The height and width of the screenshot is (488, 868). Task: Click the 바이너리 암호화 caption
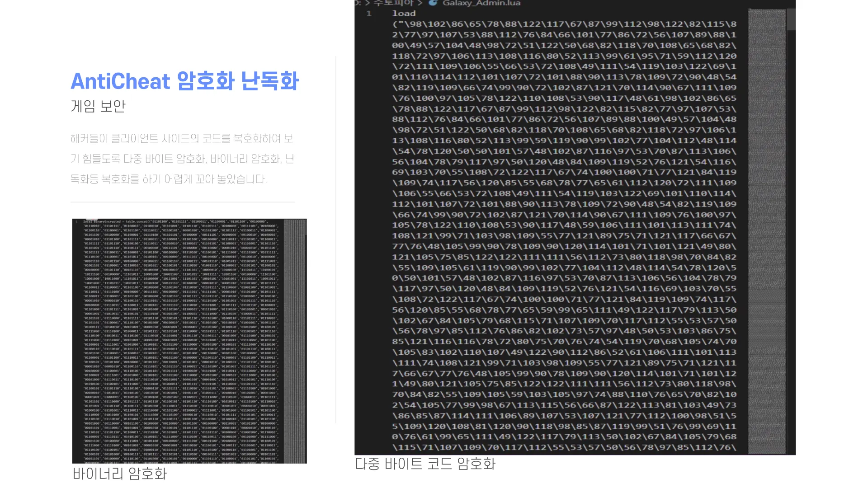[120, 474]
